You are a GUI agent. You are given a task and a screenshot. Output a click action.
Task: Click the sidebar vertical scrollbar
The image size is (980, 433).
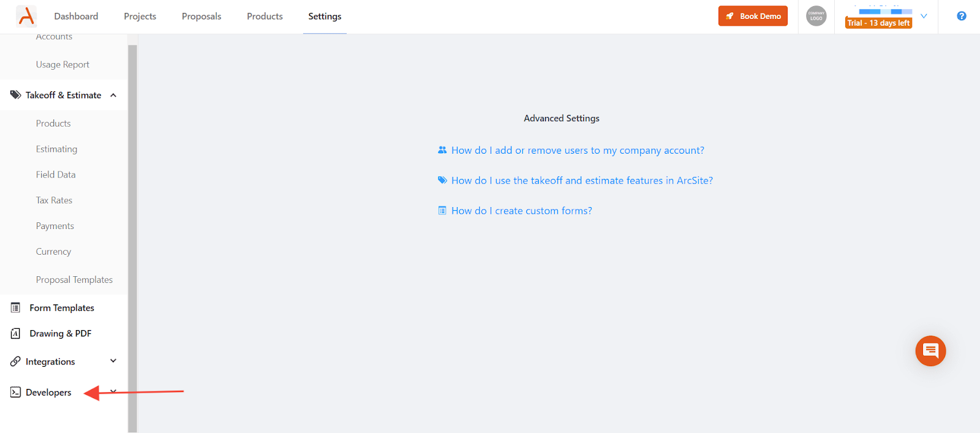[132, 239]
